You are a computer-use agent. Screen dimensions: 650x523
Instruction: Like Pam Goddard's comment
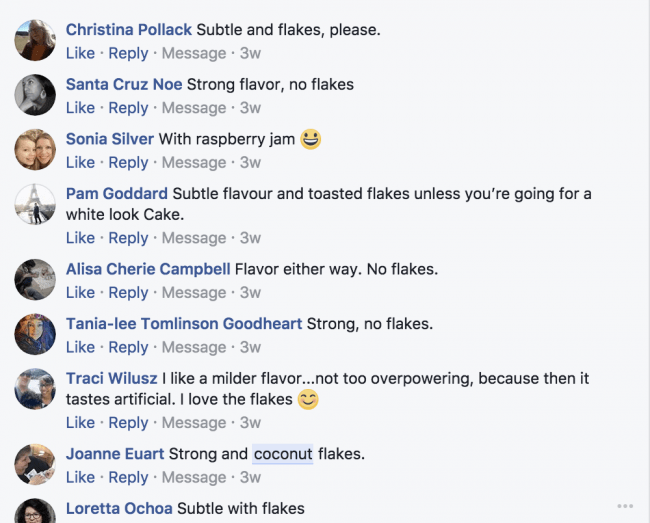(x=80, y=238)
